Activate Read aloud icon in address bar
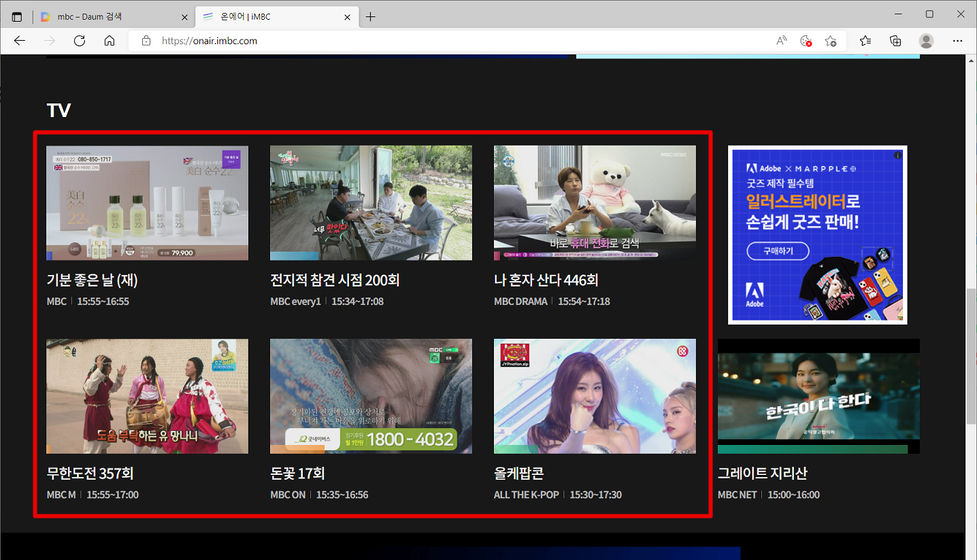 (782, 41)
